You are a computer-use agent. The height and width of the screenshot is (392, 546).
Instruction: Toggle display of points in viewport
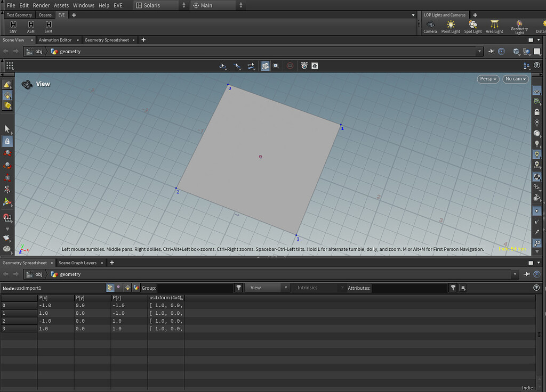coord(537,211)
